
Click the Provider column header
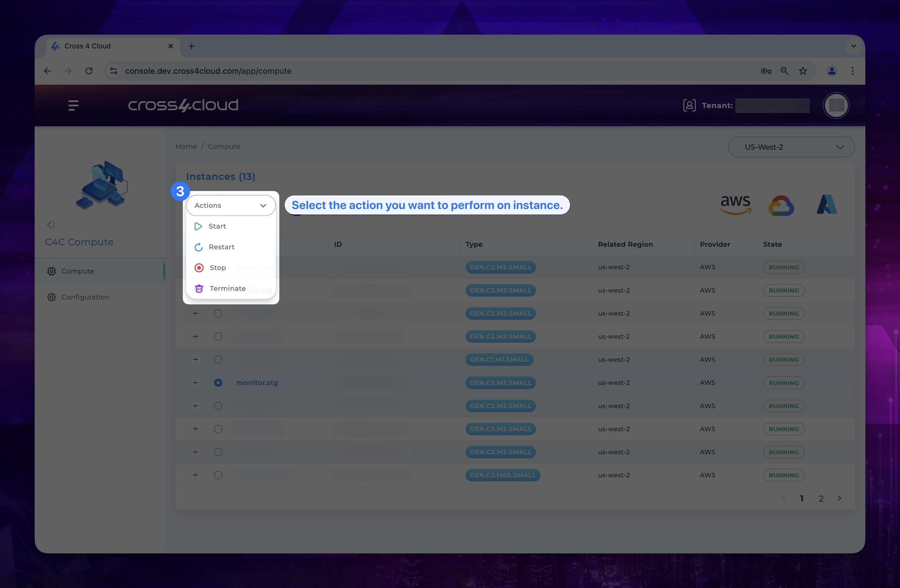click(715, 244)
